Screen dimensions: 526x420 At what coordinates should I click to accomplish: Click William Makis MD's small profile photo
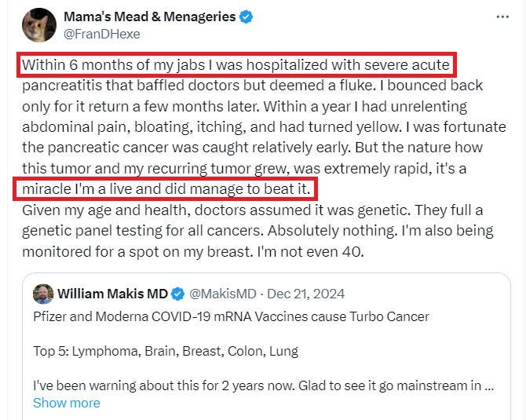[42, 294]
